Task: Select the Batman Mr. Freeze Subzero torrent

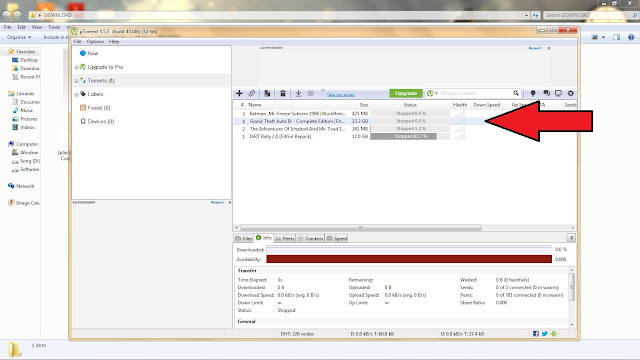Action: (x=297, y=113)
